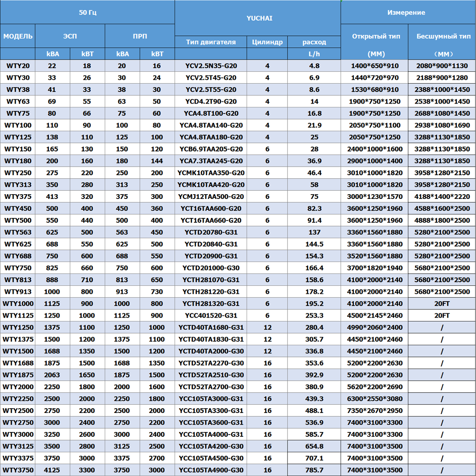Select the WTY63 model cell
Image resolution: width=476 pixels, height=476 pixels.
[18, 101]
